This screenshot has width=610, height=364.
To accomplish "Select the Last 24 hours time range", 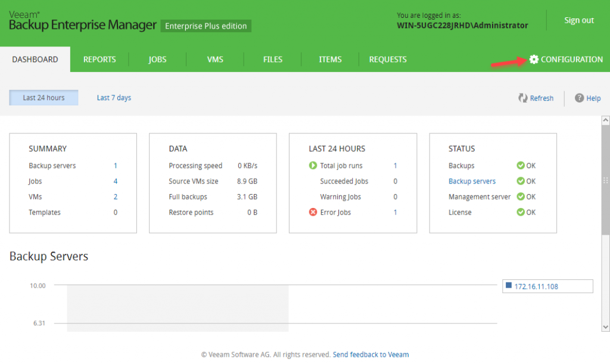I will (43, 97).
